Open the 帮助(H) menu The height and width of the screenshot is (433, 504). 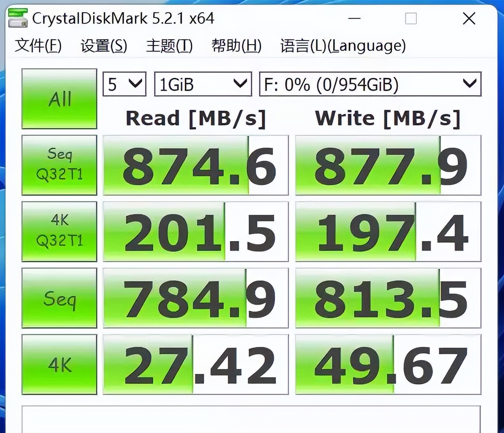[236, 46]
